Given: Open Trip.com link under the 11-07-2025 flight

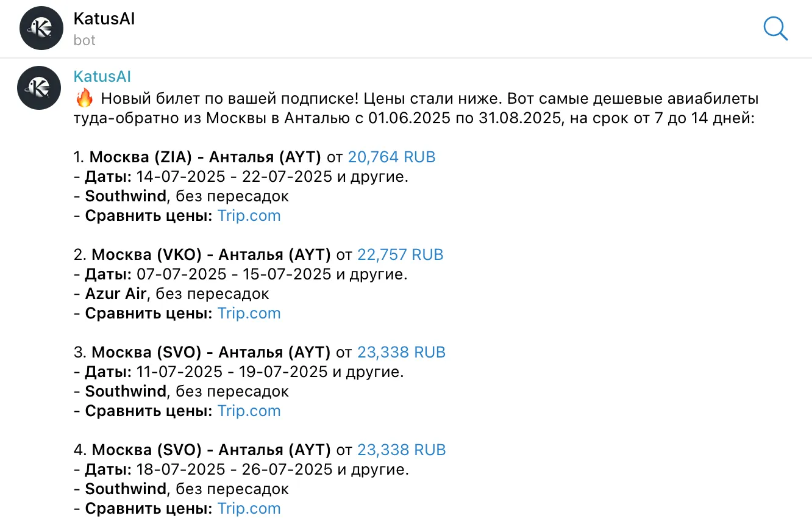Looking at the screenshot, I should coord(249,411).
